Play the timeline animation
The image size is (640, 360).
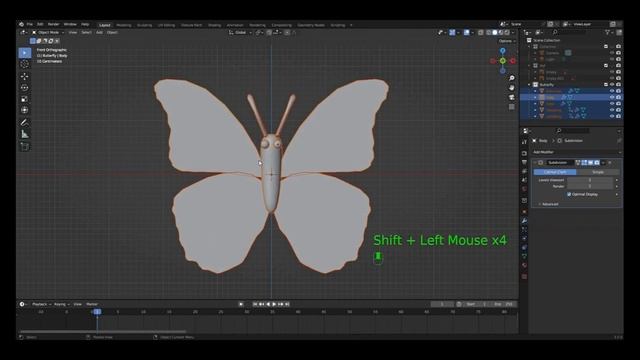coord(275,304)
